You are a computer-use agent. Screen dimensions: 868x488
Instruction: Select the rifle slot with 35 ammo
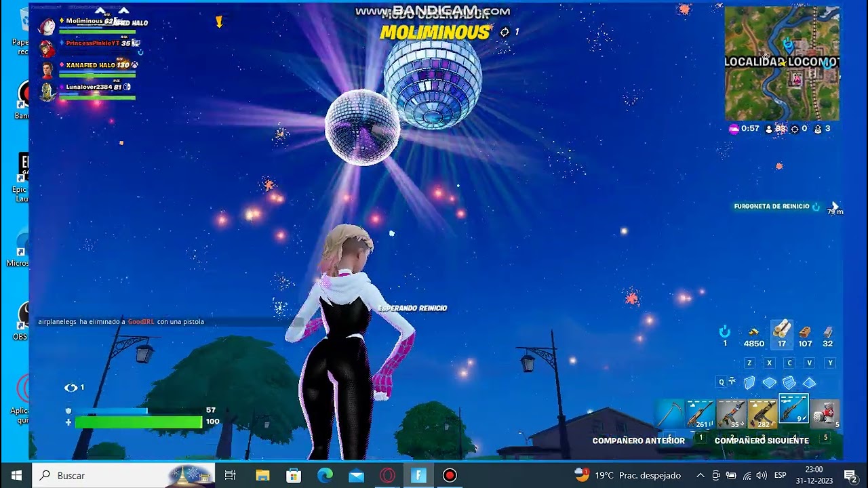pos(731,414)
